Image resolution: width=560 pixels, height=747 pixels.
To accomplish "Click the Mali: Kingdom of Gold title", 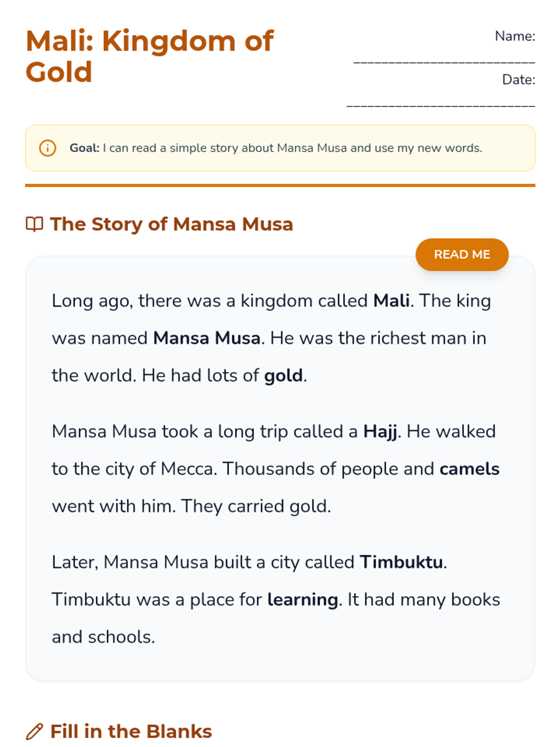I will [x=149, y=56].
